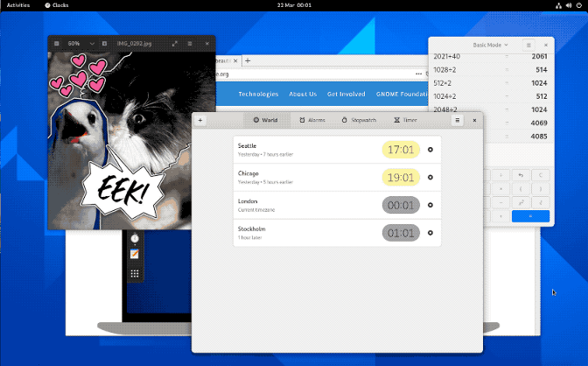The image size is (588, 366).
Task: Open the Technologies link on the GNOME page
Action: [258, 94]
